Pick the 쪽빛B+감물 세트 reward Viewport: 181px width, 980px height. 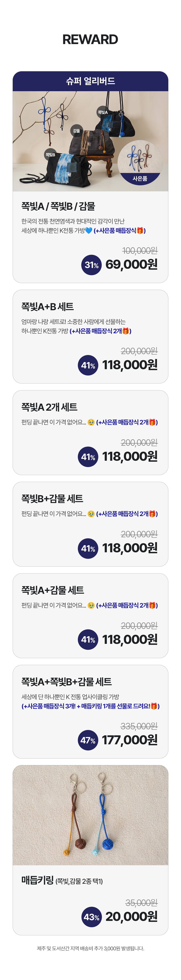(x=52, y=498)
